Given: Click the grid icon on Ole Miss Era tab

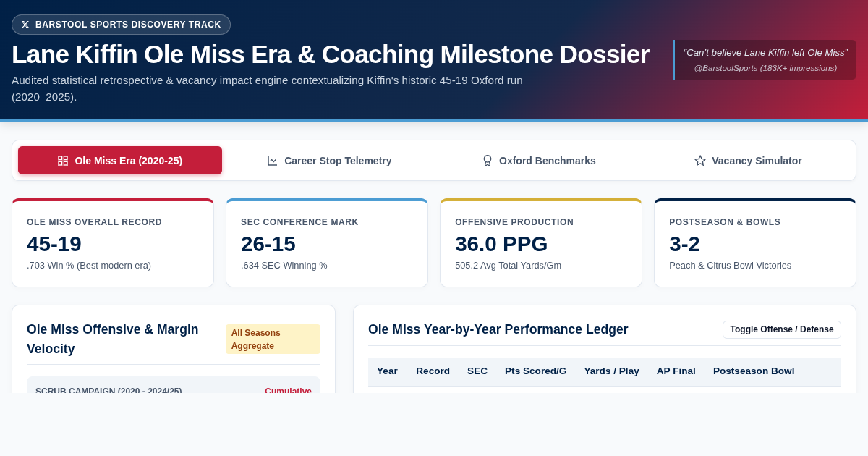Looking at the screenshot, I should pyautogui.click(x=63, y=161).
